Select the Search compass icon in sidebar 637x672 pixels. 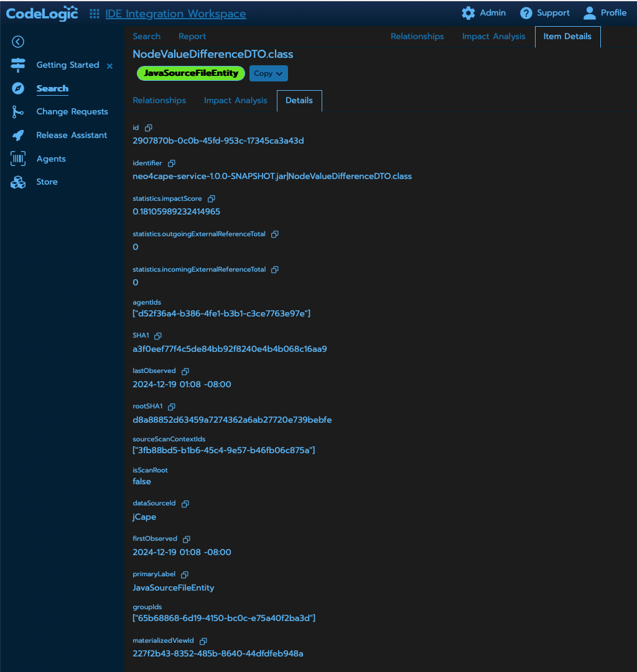pos(17,88)
